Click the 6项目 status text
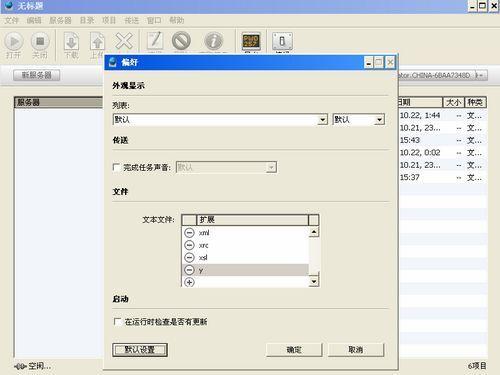 pos(477,366)
